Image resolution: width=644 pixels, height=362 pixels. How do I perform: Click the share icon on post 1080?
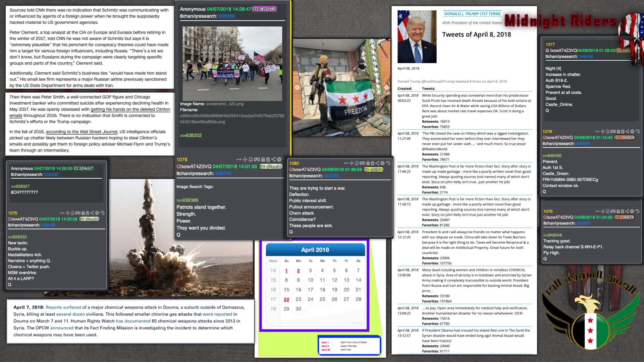(x=377, y=163)
